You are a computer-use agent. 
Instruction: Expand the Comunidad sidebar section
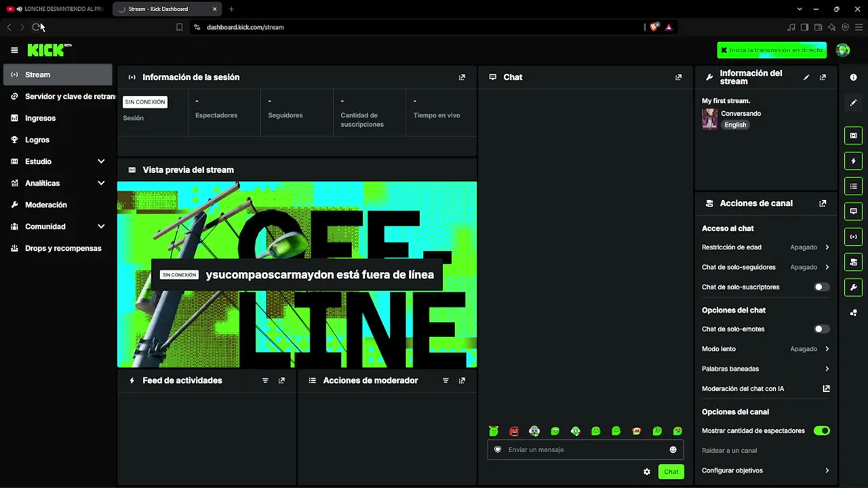tap(101, 226)
